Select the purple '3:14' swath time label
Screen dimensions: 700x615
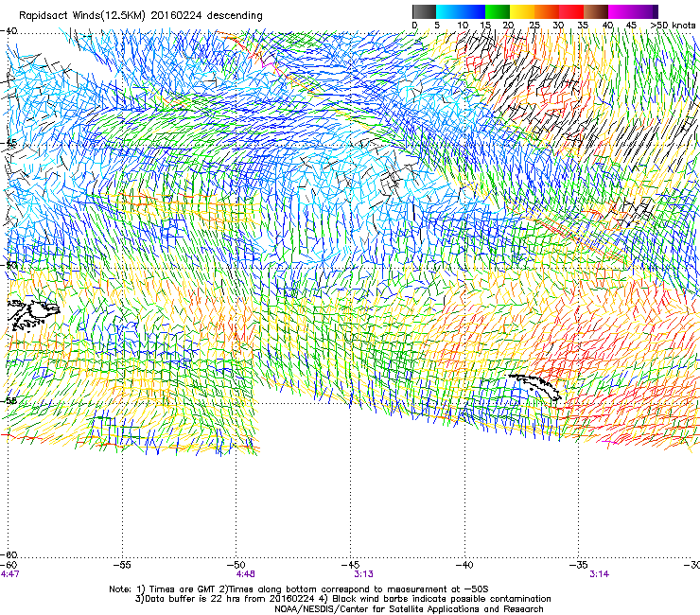599,574
